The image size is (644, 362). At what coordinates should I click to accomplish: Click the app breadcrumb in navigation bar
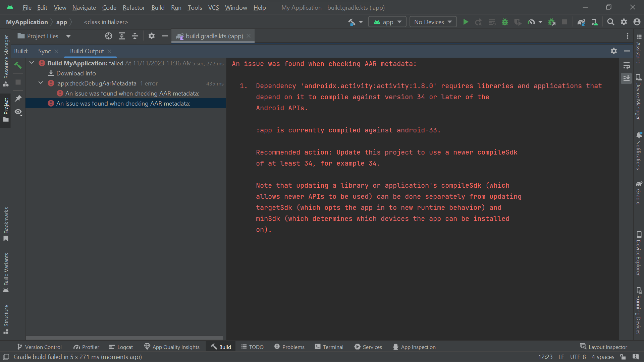coord(61,22)
